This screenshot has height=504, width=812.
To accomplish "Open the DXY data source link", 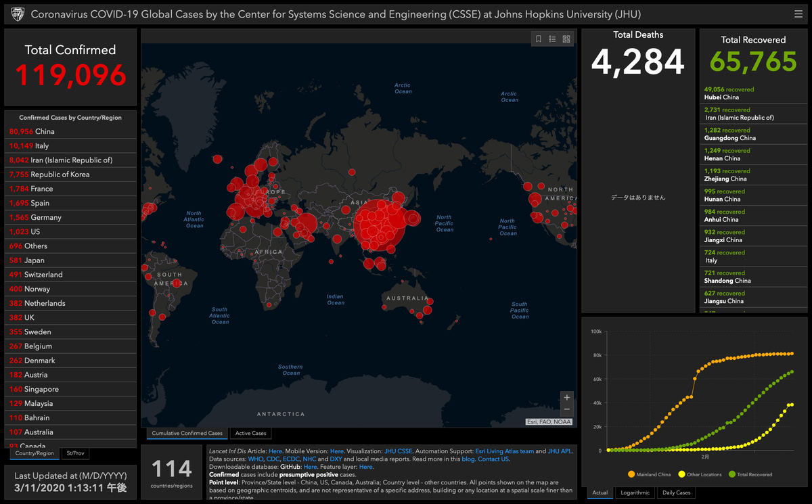I will 336,459.
